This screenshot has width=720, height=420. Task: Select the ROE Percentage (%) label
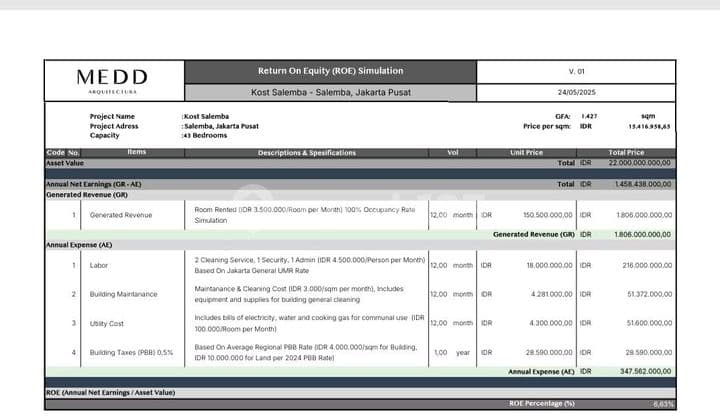coord(541,403)
